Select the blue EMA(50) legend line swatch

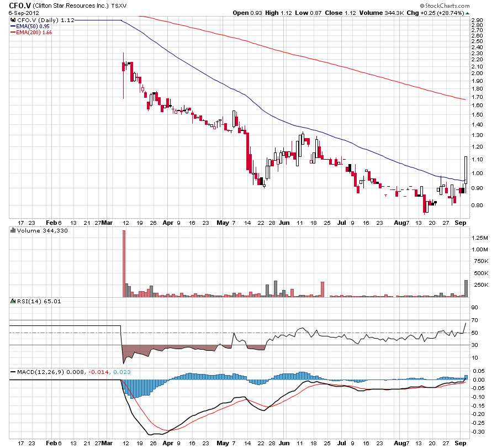pos(13,27)
